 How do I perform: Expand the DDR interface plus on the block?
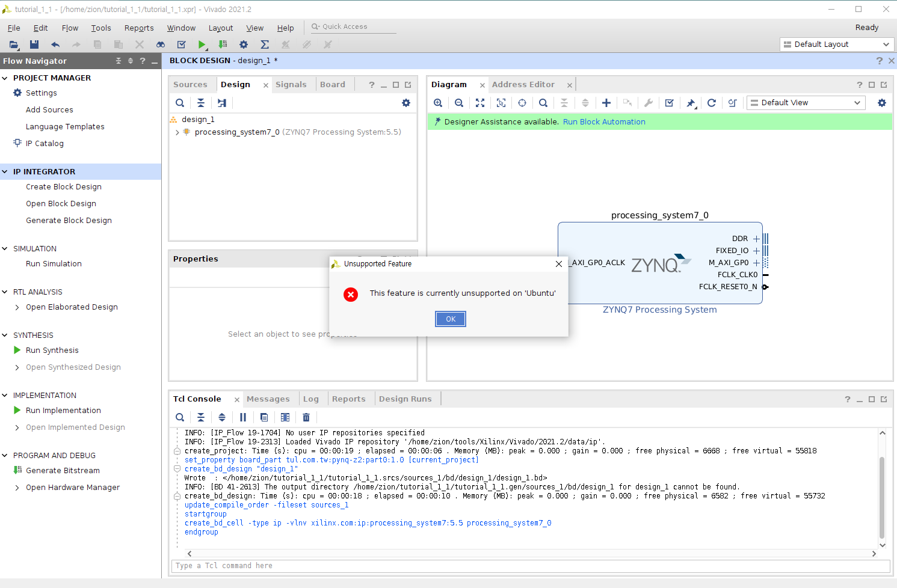click(756, 239)
